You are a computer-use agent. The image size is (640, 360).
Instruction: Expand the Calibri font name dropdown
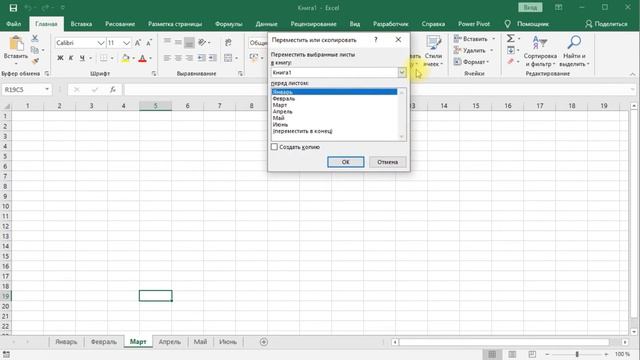tap(100, 43)
